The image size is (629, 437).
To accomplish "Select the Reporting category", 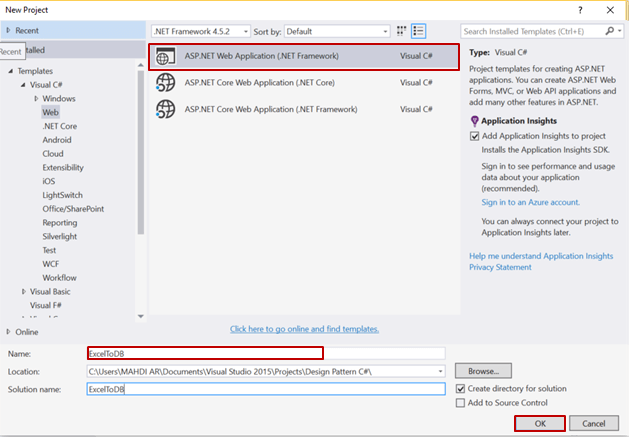I will pos(60,222).
